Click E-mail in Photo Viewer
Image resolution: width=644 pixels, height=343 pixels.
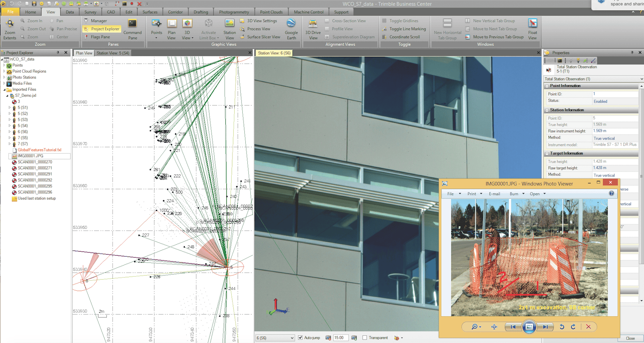(x=494, y=194)
